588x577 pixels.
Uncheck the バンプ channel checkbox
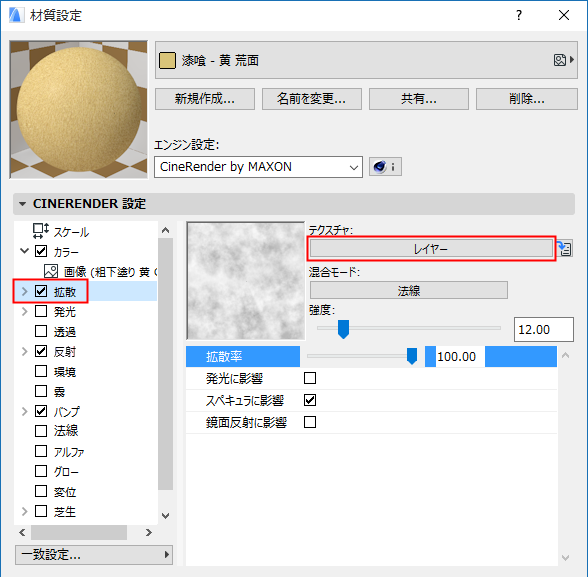(41, 411)
